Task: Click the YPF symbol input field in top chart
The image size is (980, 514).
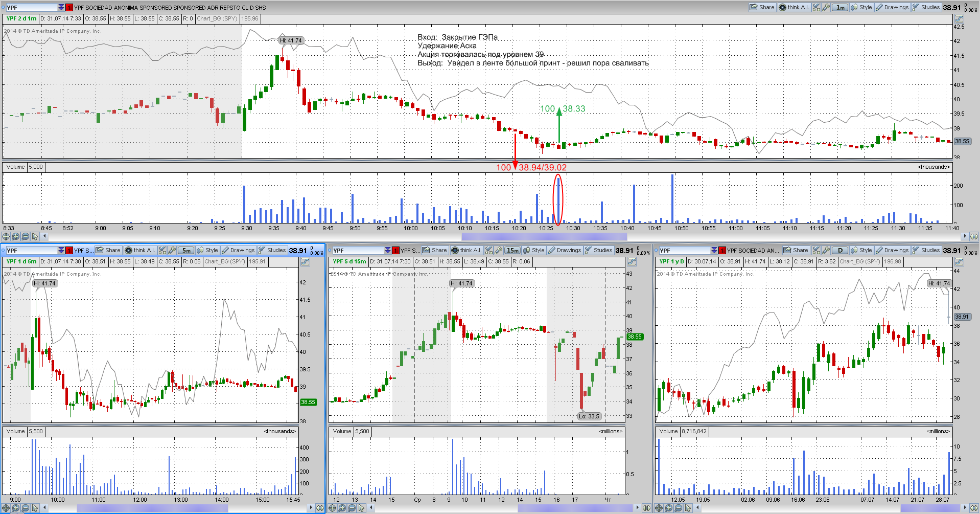Action: pyautogui.click(x=32, y=7)
